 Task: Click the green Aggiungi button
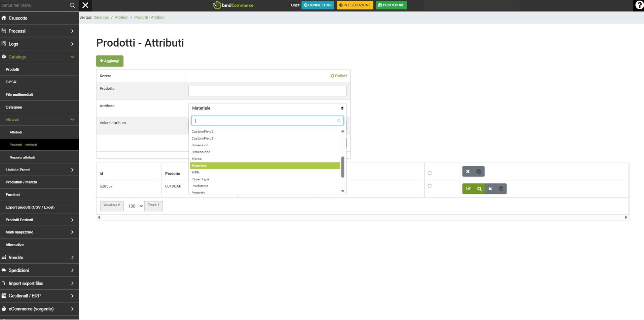coord(110,61)
